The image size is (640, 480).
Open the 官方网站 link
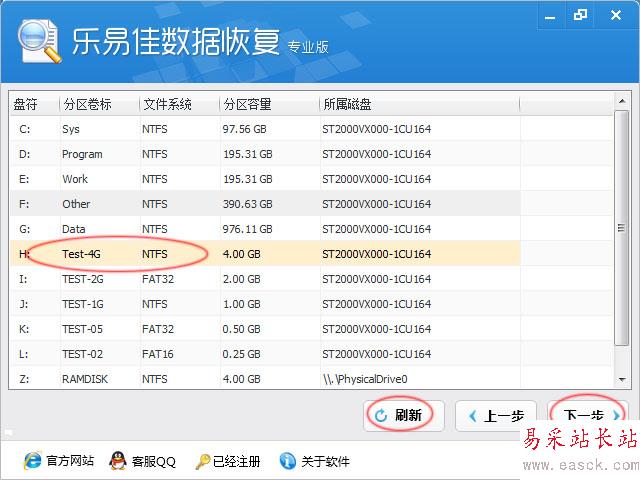70,461
